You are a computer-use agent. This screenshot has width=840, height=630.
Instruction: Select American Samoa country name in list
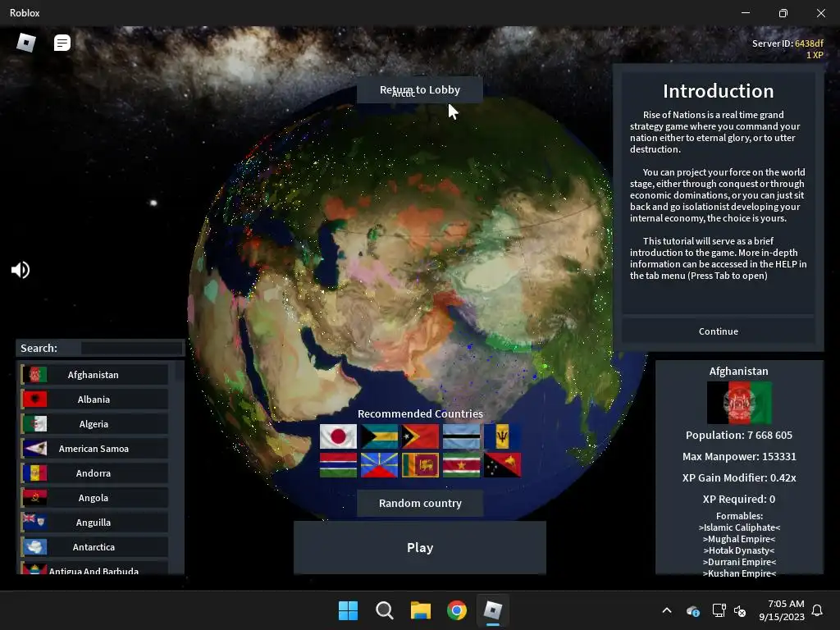click(x=94, y=449)
